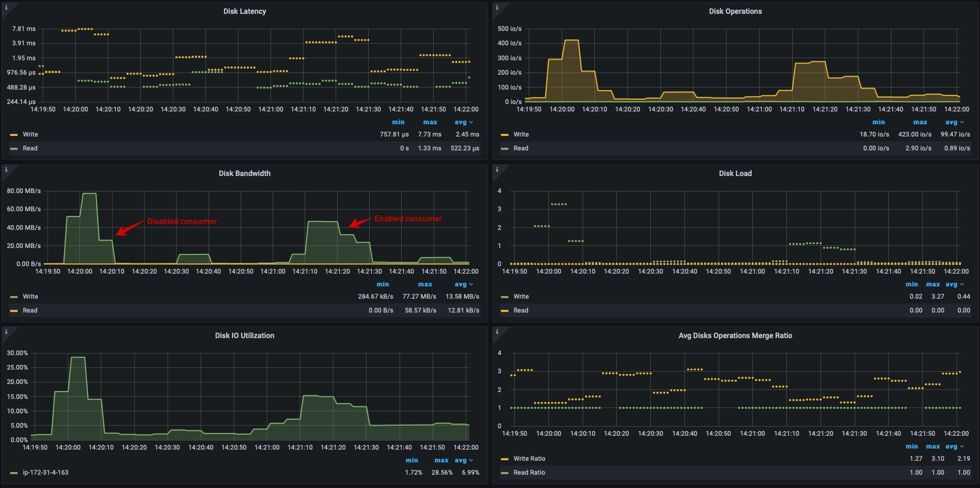Sort Disk Load legend by avg

(x=954, y=284)
